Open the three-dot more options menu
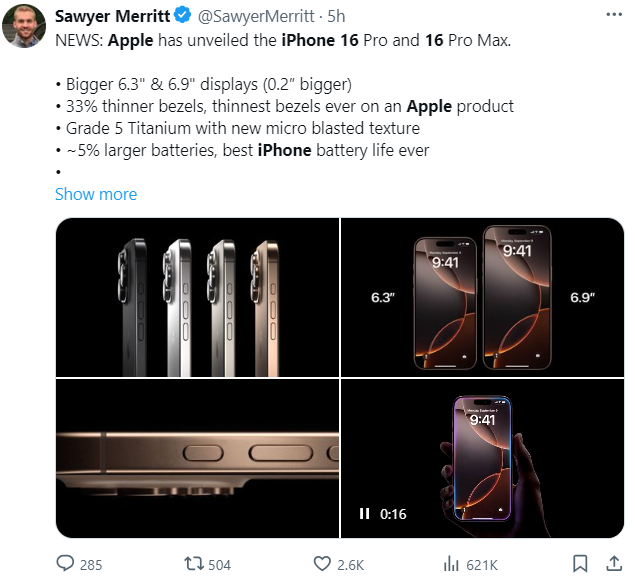Image resolution: width=635 pixels, height=579 pixels. tap(611, 16)
